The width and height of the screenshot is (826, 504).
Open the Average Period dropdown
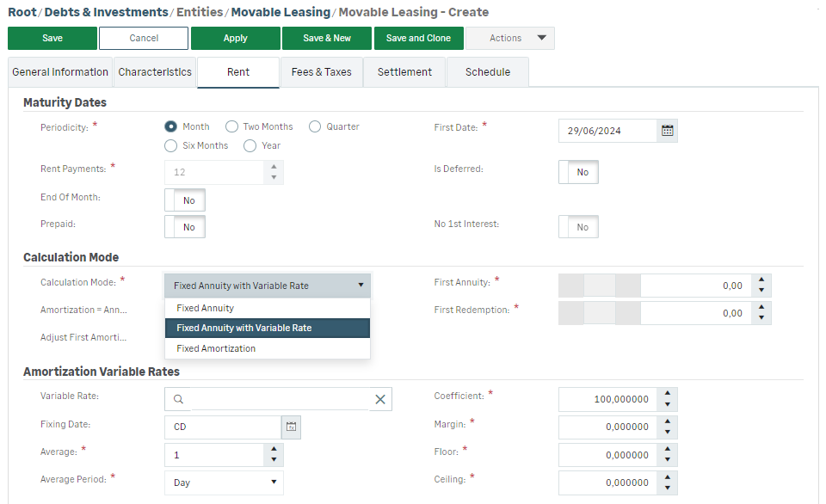click(224, 482)
